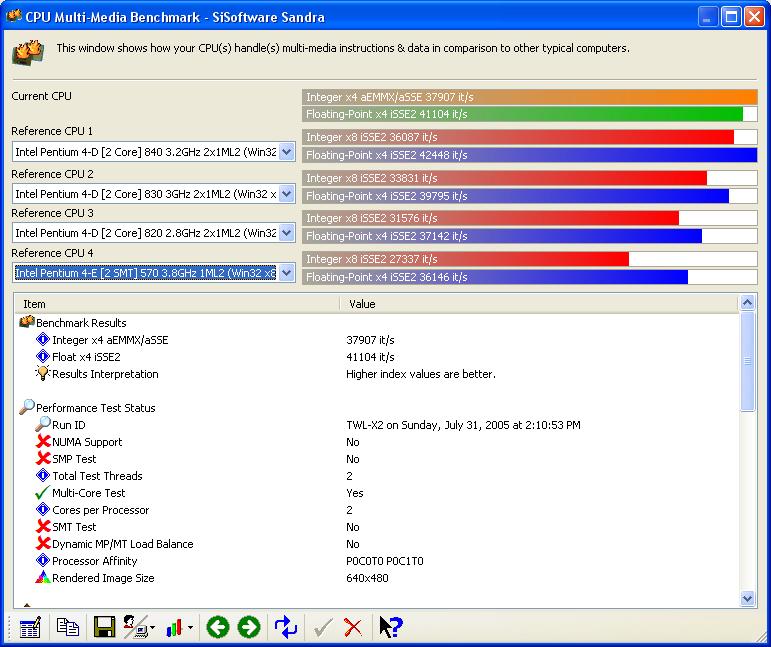The image size is (771, 647).
Task: Click the magnifier icon for Performance Test Status
Action: [x=27, y=407]
